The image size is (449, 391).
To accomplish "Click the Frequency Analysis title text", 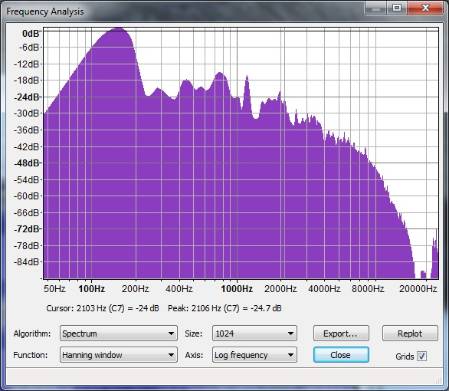I will pyautogui.click(x=45, y=12).
